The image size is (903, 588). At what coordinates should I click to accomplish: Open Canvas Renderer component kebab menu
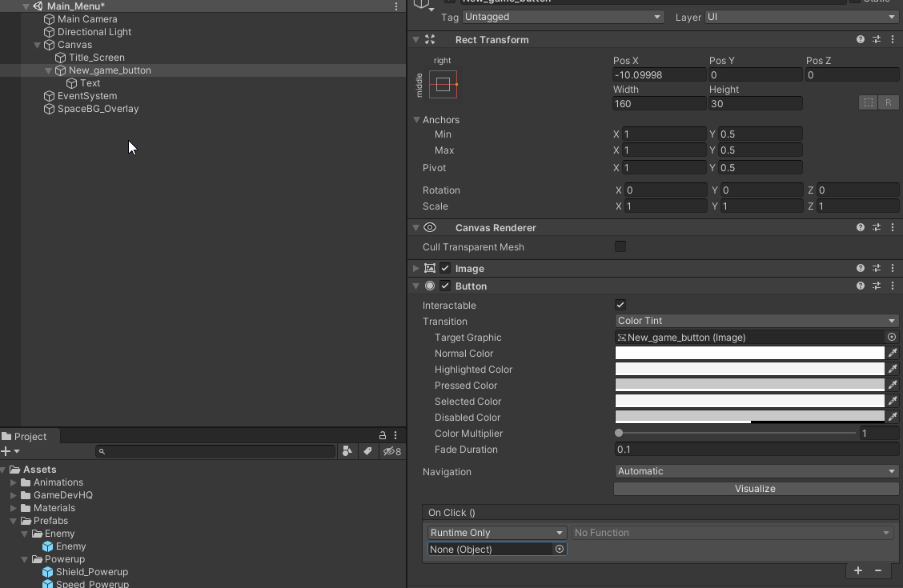pyautogui.click(x=893, y=228)
